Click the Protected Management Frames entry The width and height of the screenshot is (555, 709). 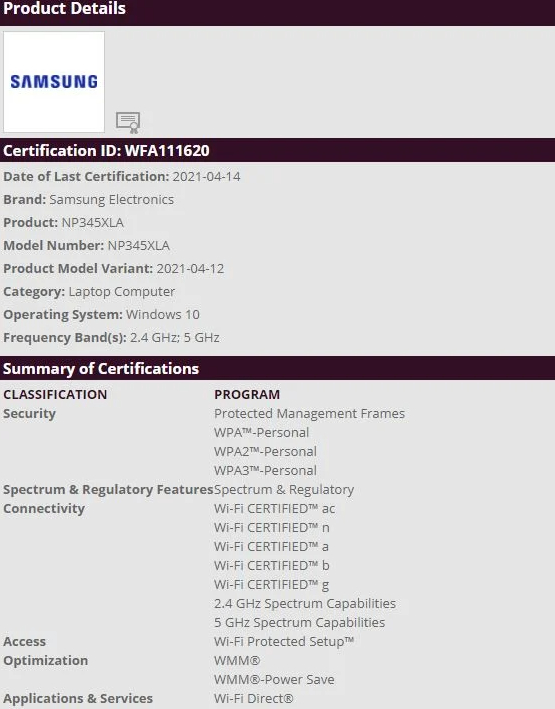(309, 413)
